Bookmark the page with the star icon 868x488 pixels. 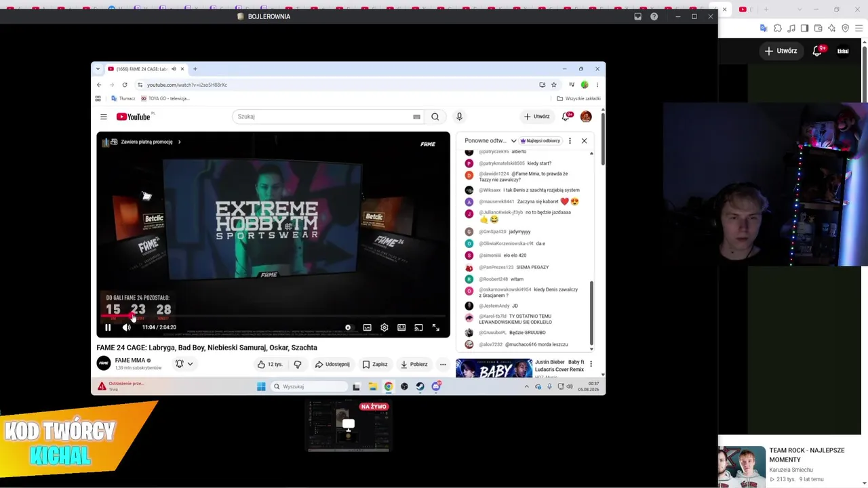[x=554, y=85]
